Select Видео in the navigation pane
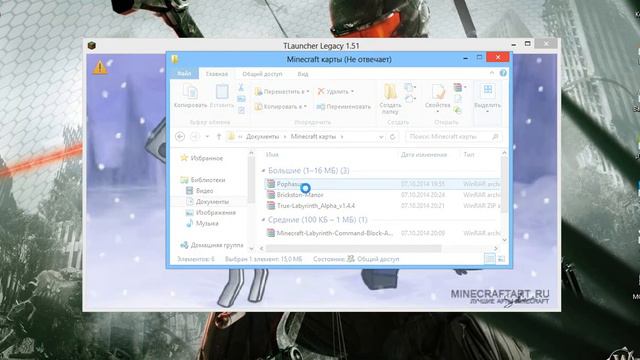640x360 pixels. 204,191
